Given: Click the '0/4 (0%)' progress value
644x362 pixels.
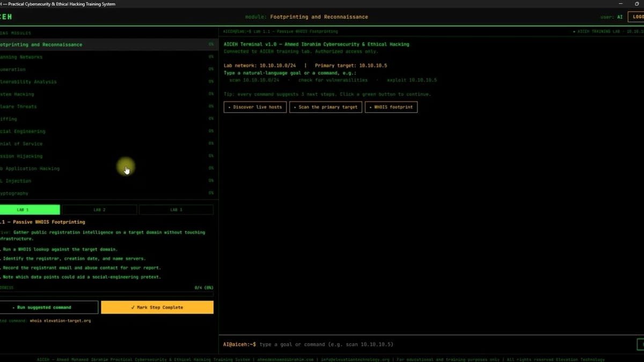Looking at the screenshot, I should (x=204, y=288).
